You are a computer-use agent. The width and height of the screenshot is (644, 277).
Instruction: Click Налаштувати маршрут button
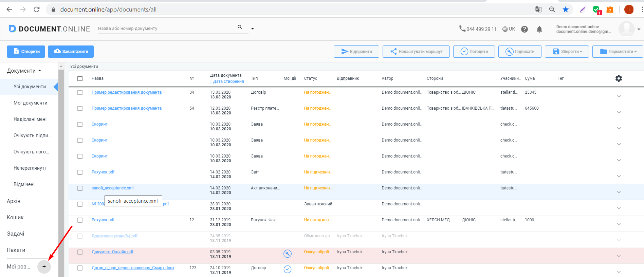(416, 52)
